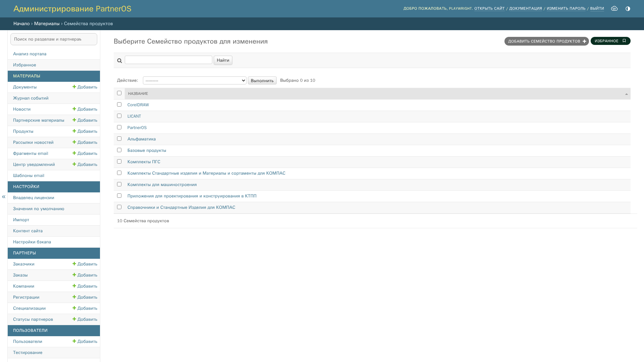Viewport: 644px width, 362px height.
Task: Open Настройки бэкапа sidebar item
Action: tap(32, 242)
